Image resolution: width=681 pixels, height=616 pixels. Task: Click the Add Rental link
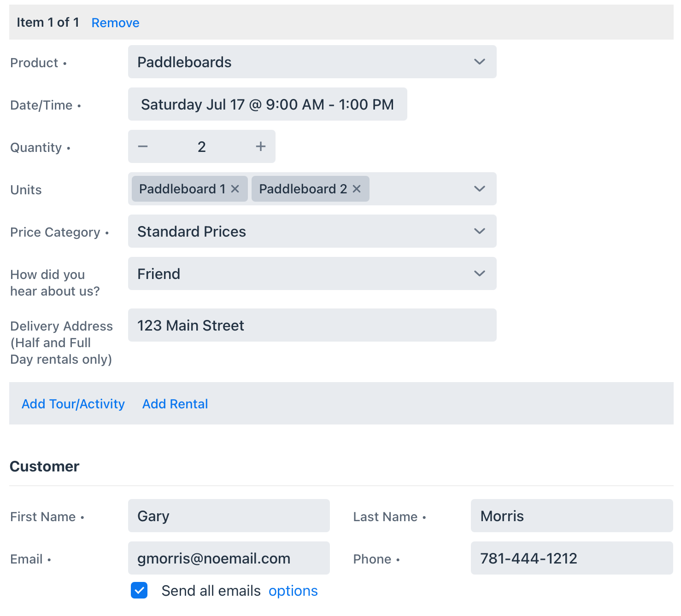pyautogui.click(x=175, y=404)
